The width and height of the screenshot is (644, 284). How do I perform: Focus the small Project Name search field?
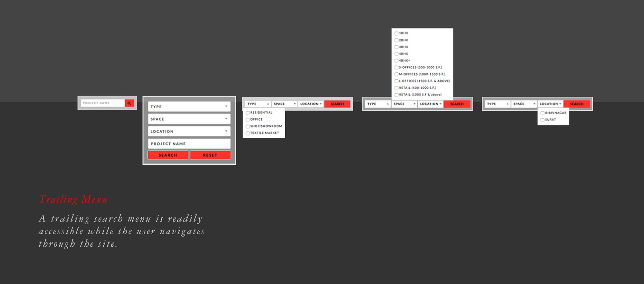103,103
